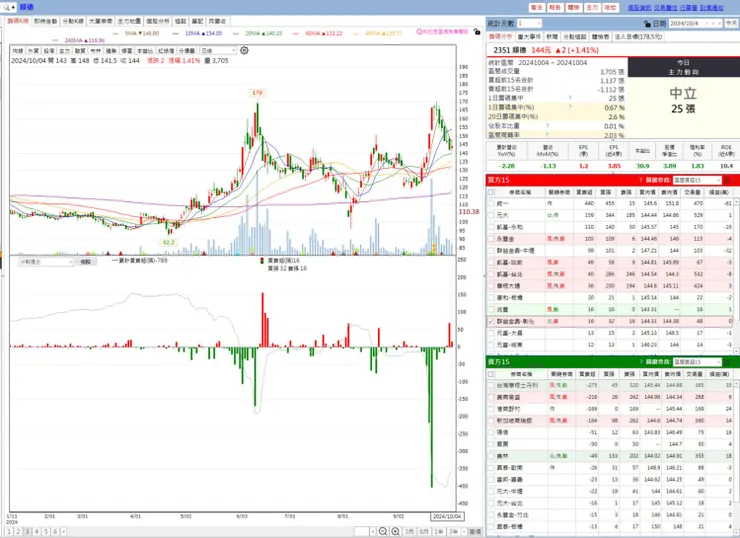Tick the checkbox for 港商野村 row
This screenshot has width=740, height=538.
coord(491,409)
